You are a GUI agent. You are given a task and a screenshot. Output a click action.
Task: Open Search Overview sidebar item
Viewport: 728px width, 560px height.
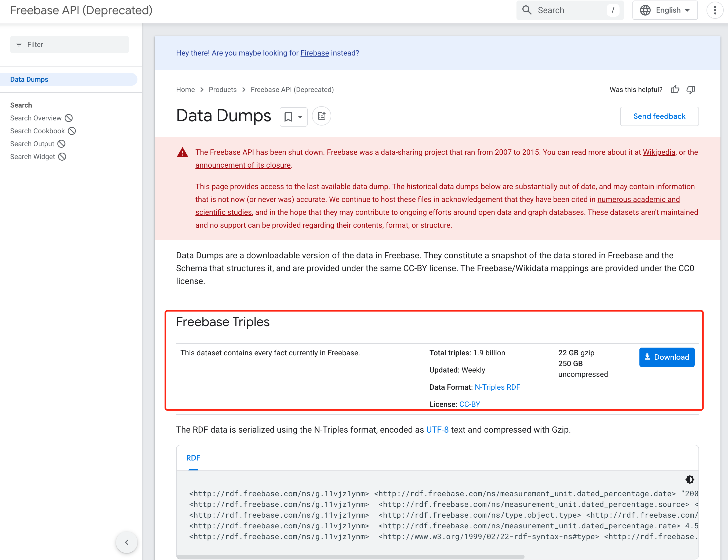tap(36, 118)
